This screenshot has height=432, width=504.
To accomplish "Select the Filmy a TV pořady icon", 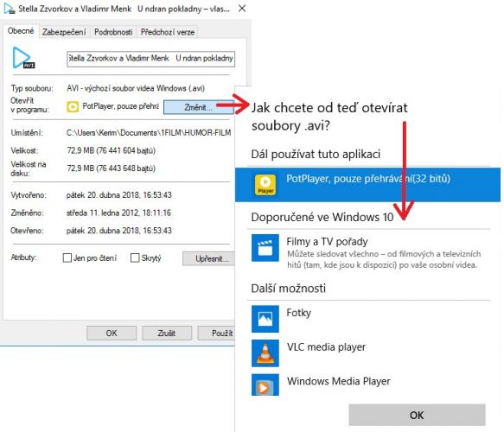I will pyautogui.click(x=265, y=248).
